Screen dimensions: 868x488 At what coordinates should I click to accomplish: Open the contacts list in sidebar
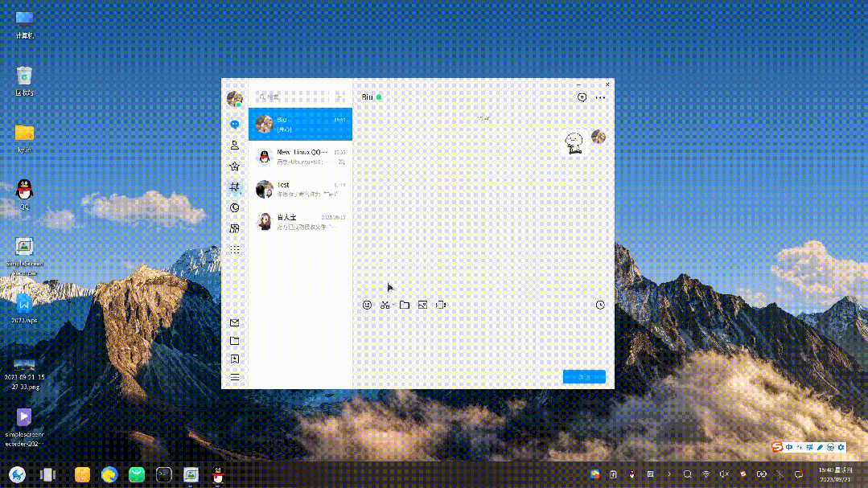[234, 146]
